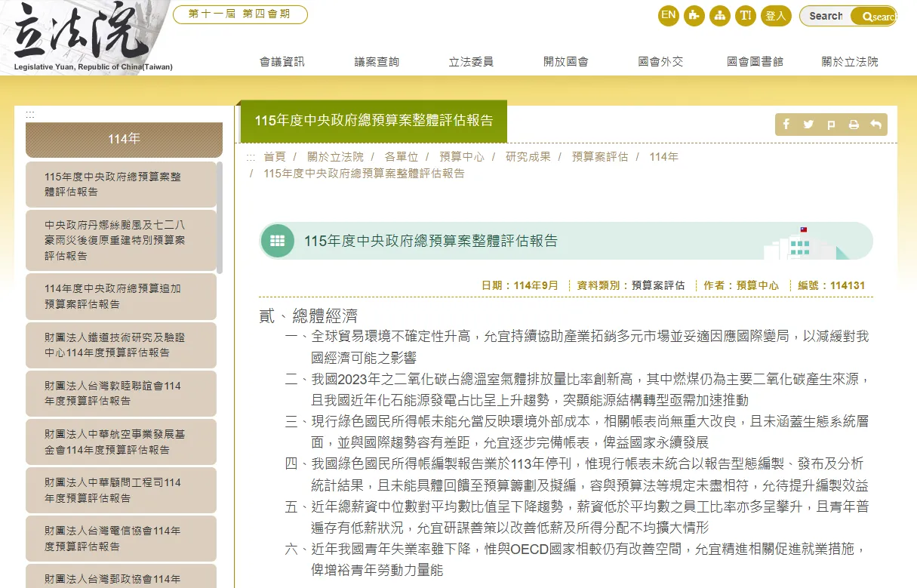
Task: Share page on Plurk
Action: [831, 125]
